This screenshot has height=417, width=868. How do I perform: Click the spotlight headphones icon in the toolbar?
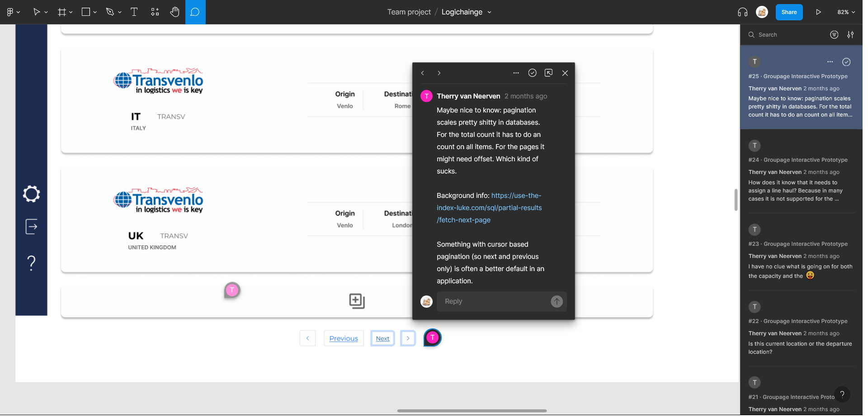click(x=742, y=12)
